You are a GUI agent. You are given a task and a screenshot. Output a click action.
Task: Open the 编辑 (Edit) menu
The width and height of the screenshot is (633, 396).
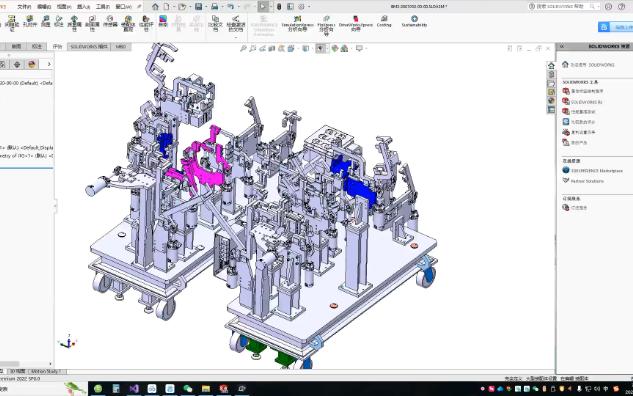44,6
